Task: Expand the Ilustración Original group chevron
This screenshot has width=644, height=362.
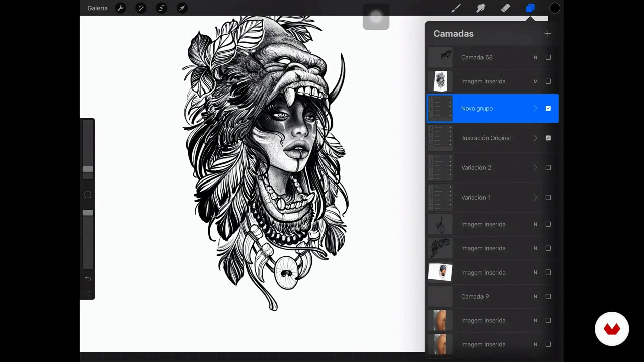Action: (535, 138)
